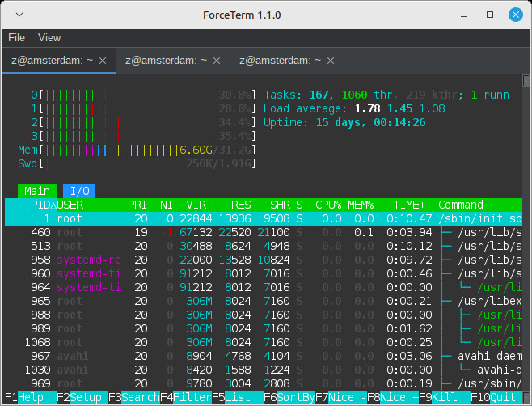532x406 pixels.
Task: Close the ForceTerm window
Action: tap(514, 15)
